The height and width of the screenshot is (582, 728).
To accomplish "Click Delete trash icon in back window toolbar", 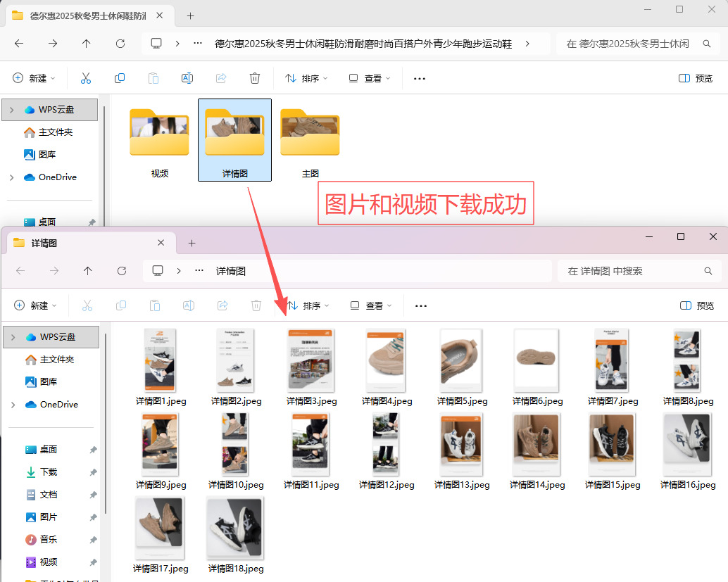I will 254,78.
